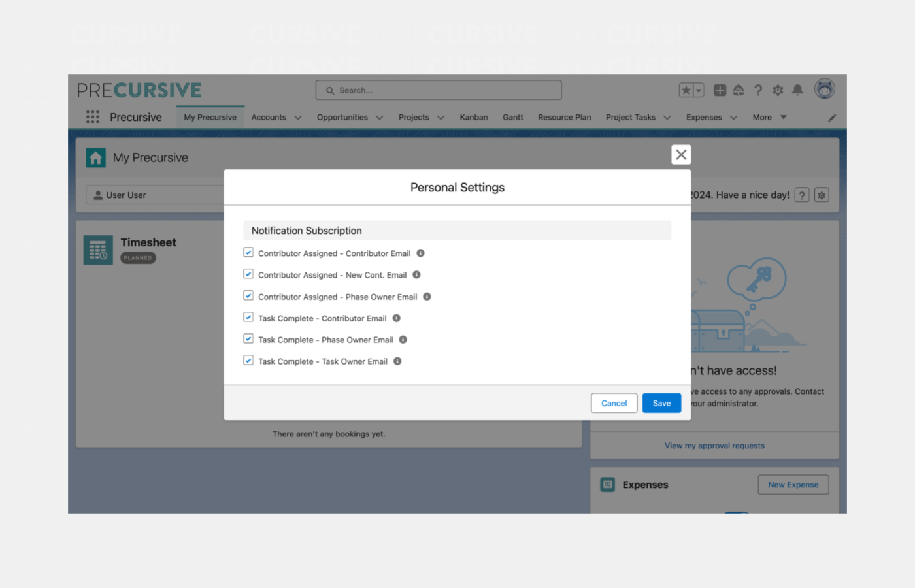
Task: Uncheck Contributor Assigned - New Cont. Email
Action: tap(248, 274)
